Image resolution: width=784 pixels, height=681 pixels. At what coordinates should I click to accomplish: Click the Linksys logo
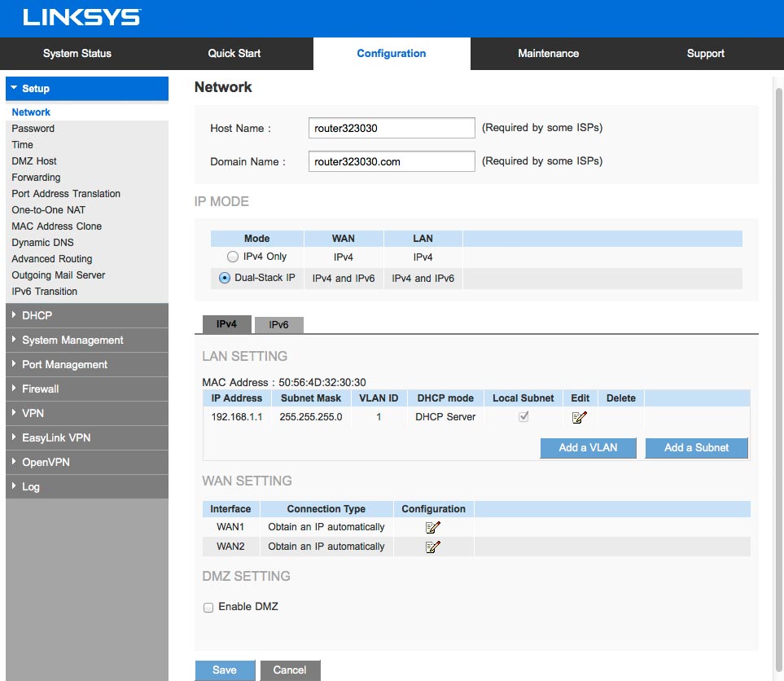tap(81, 17)
